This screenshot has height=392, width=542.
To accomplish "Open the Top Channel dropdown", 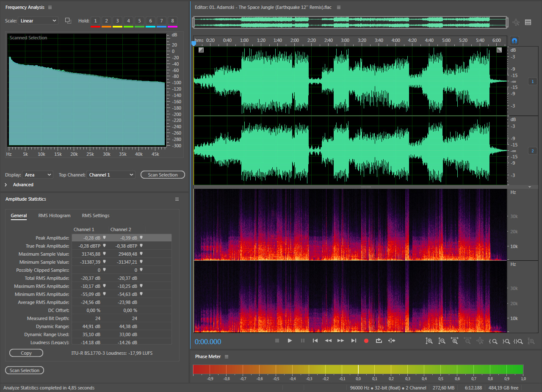I will pos(111,175).
